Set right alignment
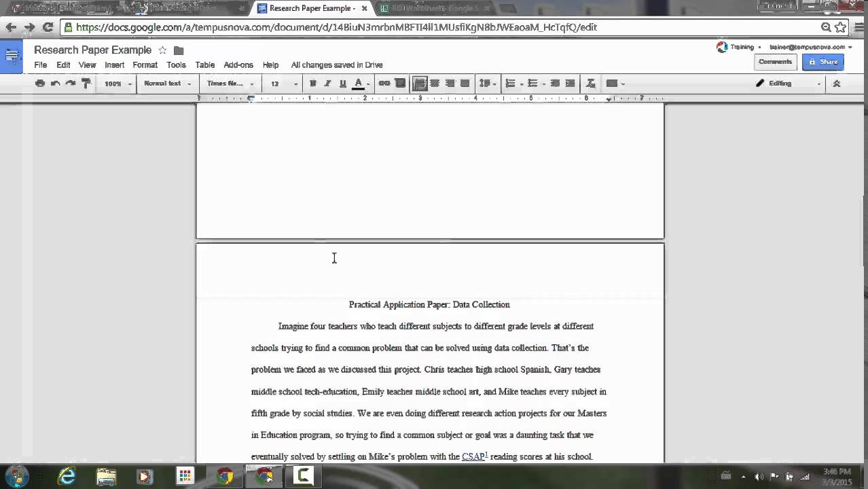Screen dimensions: 868x489 tap(450, 84)
